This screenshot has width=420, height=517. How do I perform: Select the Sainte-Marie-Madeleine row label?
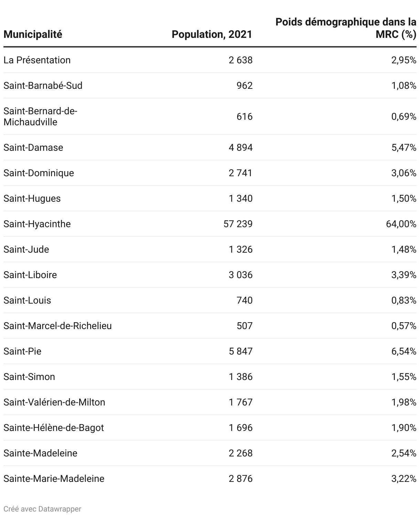coord(54,479)
